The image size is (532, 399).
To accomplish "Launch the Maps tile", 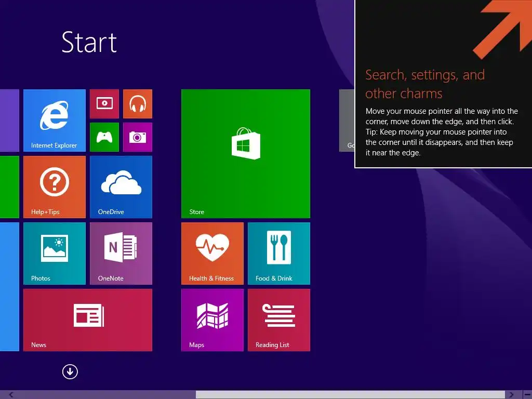I will [x=212, y=320].
